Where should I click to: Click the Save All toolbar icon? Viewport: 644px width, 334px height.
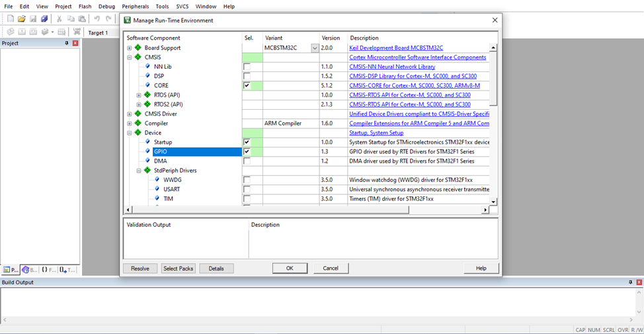(44, 19)
